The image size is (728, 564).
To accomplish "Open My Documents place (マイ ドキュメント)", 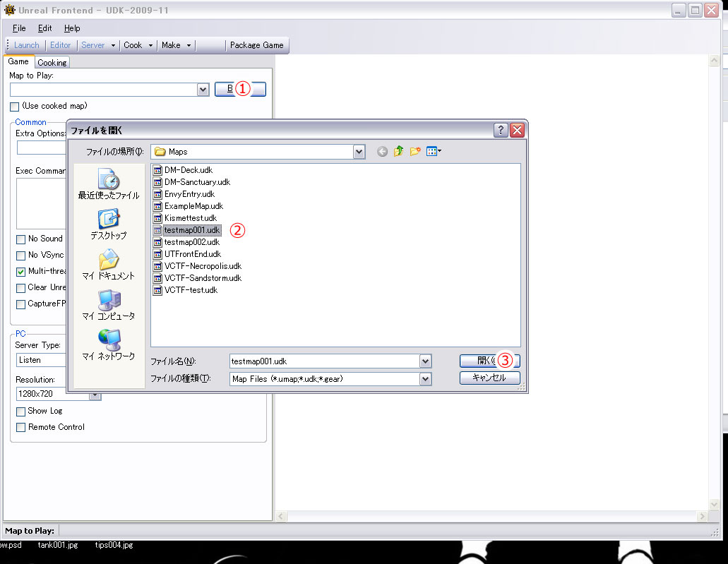I will pyautogui.click(x=109, y=265).
